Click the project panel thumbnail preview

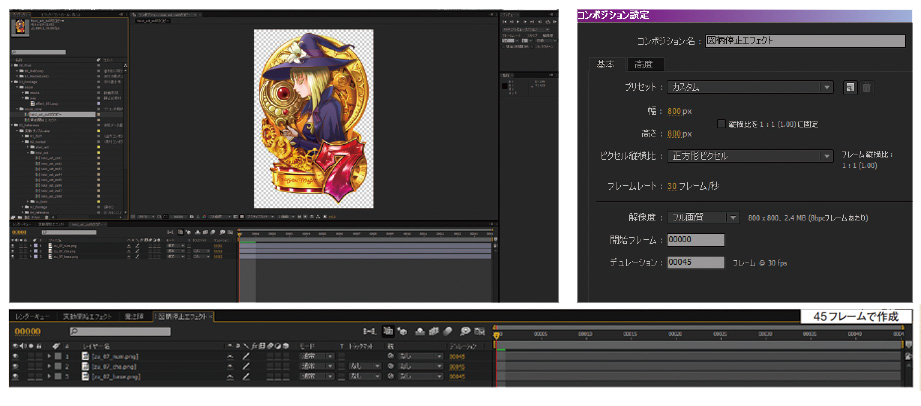point(18,28)
